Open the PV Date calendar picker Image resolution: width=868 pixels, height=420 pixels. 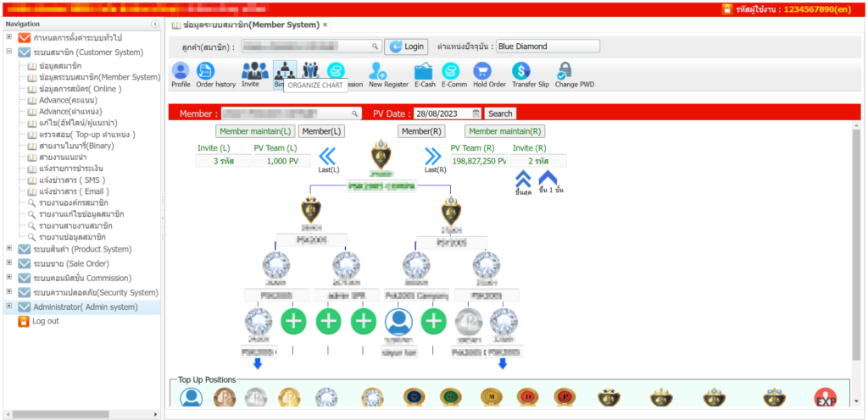(x=476, y=113)
